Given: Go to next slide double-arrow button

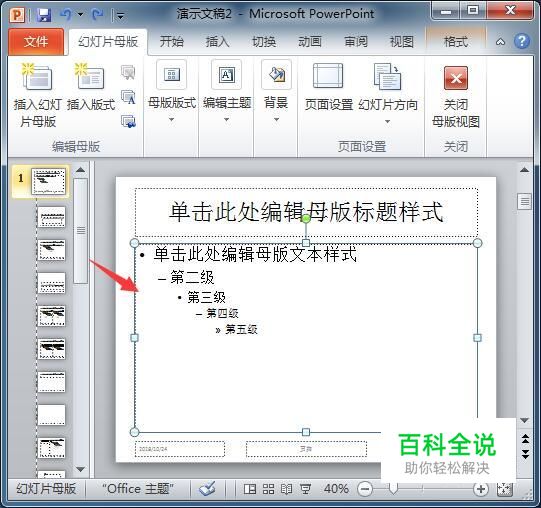Looking at the screenshot, I should 525,454.
